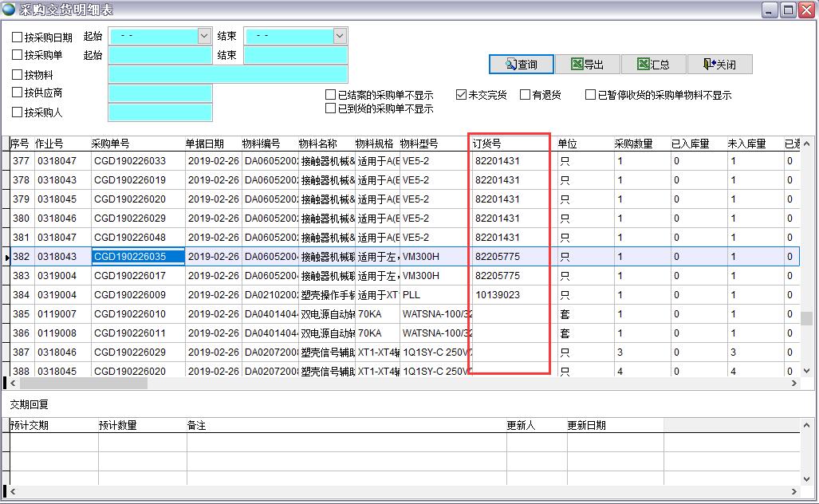This screenshot has width=819, height=504.
Task: Maximize the 采购交货明细表 window
Action: coord(788,10)
